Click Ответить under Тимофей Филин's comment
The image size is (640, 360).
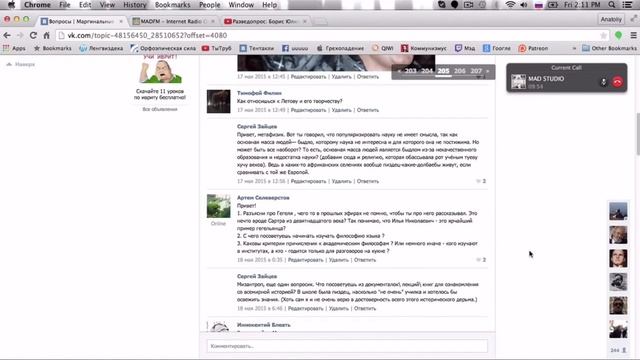[x=368, y=110]
